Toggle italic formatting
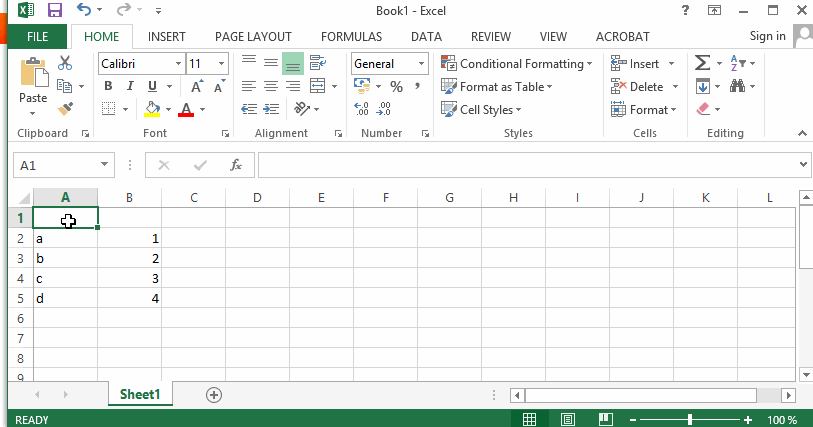 point(130,86)
